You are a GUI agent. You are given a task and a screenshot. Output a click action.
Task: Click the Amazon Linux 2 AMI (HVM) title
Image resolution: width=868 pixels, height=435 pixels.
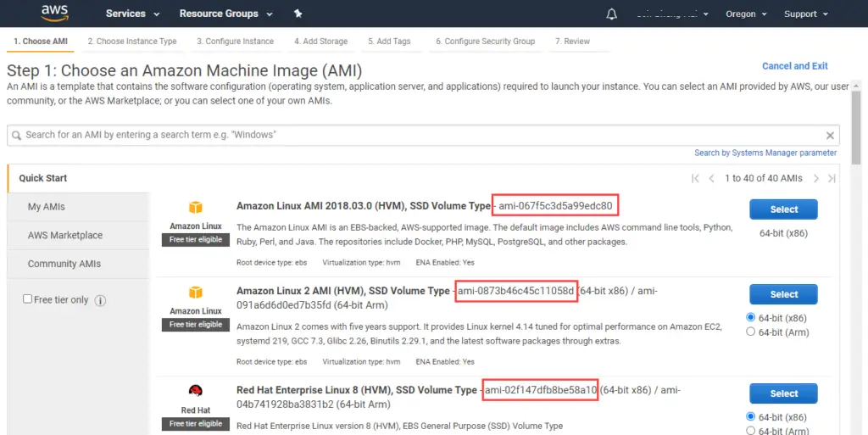pos(342,291)
